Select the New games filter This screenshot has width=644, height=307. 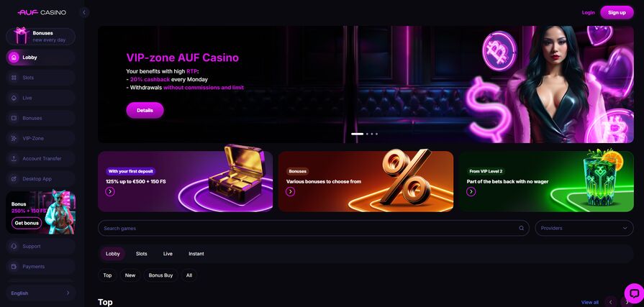[130, 275]
